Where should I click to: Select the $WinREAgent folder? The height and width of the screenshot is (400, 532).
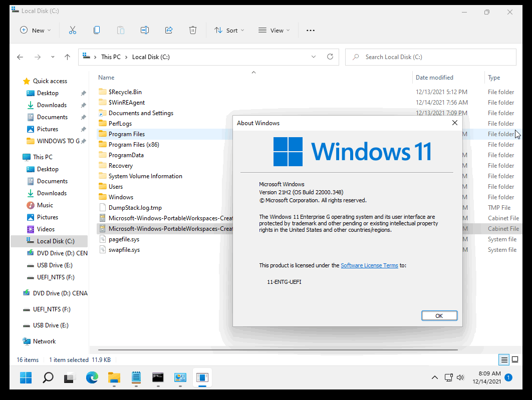126,102
